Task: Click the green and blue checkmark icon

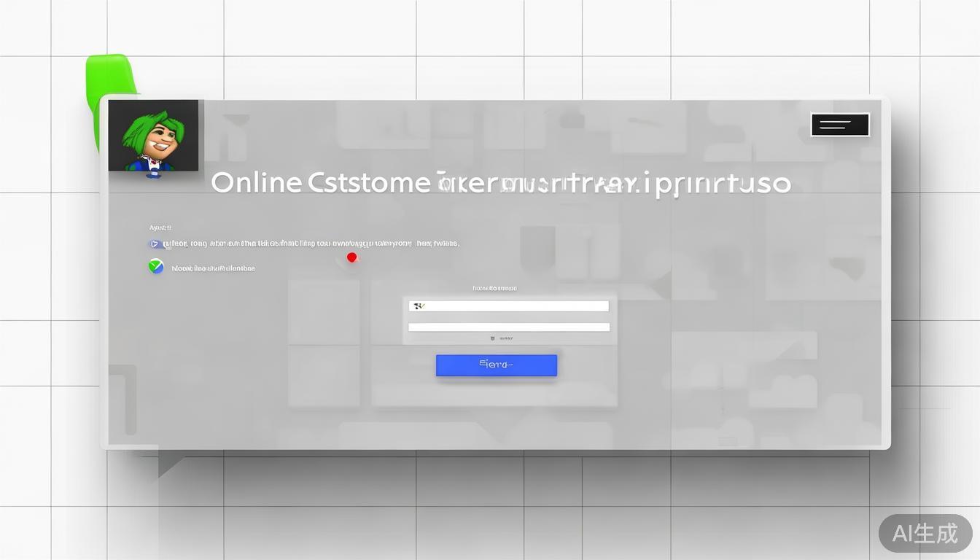Action: pyautogui.click(x=156, y=267)
